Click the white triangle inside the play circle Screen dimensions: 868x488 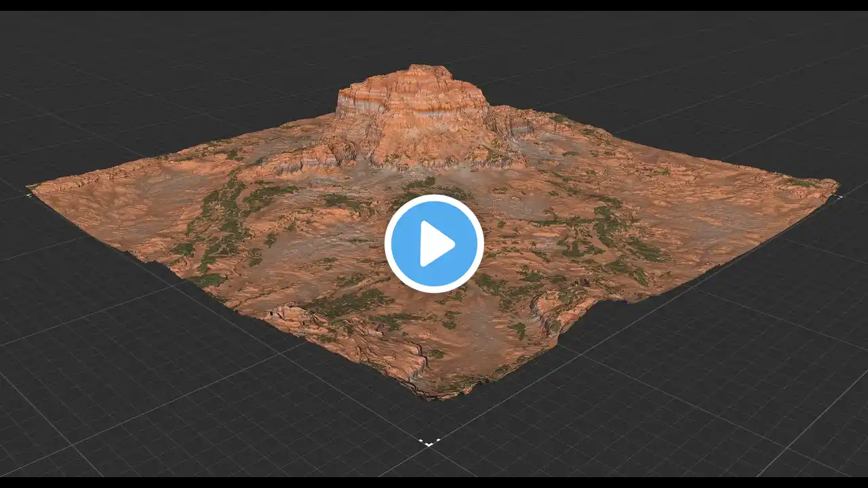pos(437,243)
